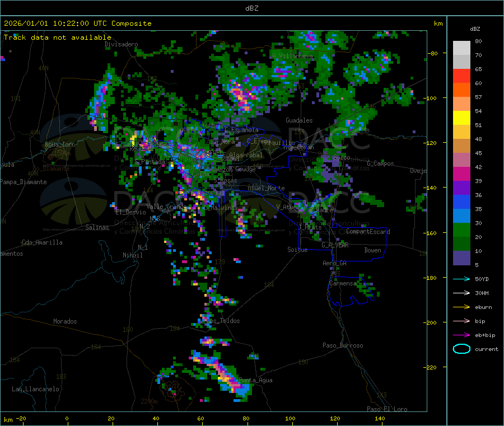Click the 'Divisadero' map label
The width and height of the screenshot is (504, 426).
coord(121,44)
